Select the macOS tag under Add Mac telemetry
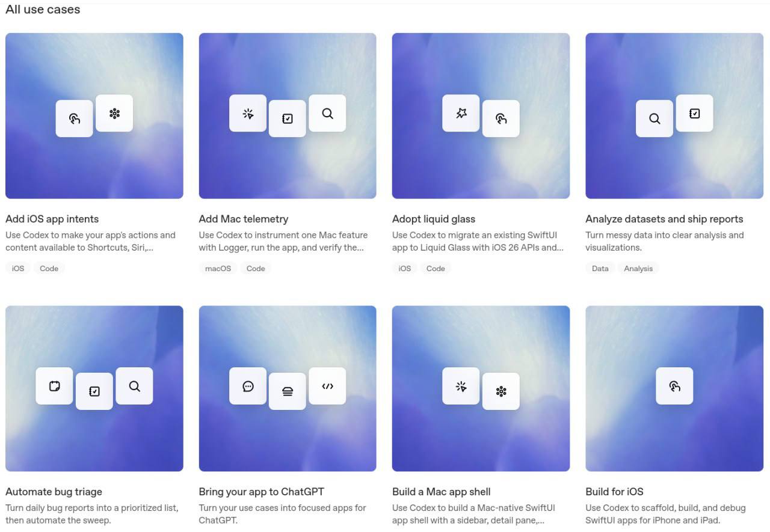The image size is (770, 532). (x=218, y=269)
